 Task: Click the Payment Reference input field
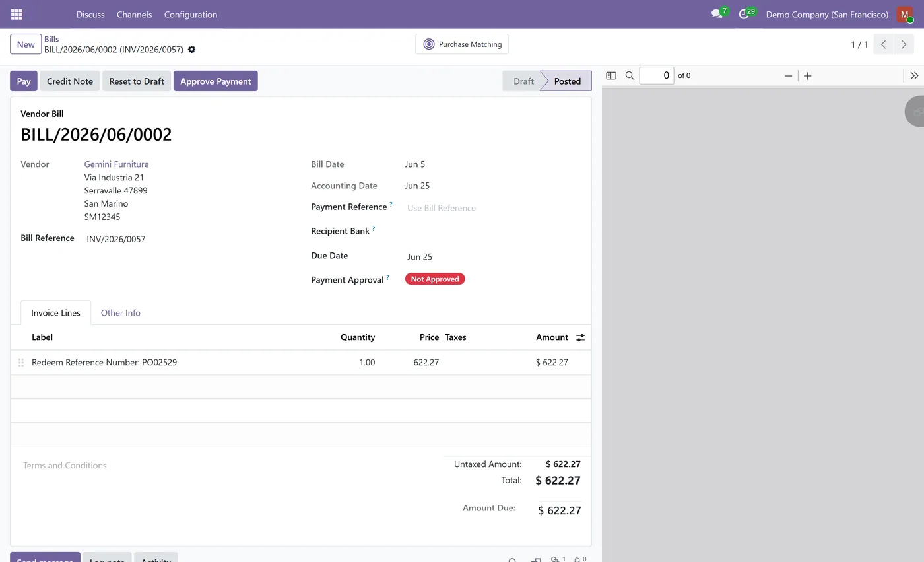point(492,208)
